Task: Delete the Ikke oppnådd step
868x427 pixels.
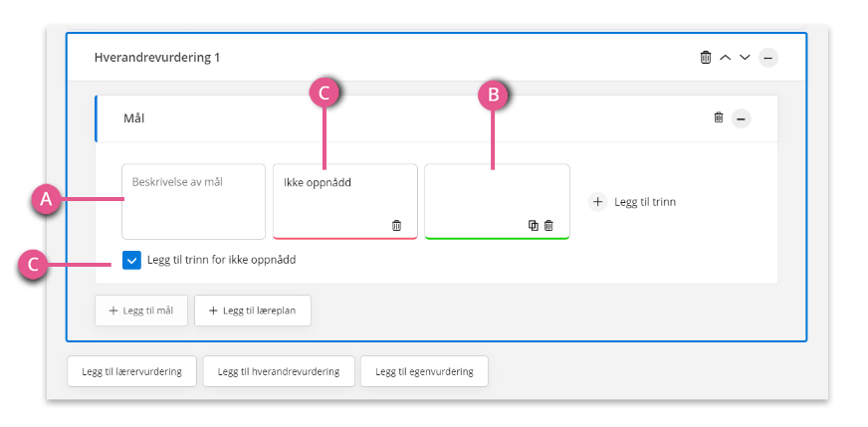Action: 396,225
